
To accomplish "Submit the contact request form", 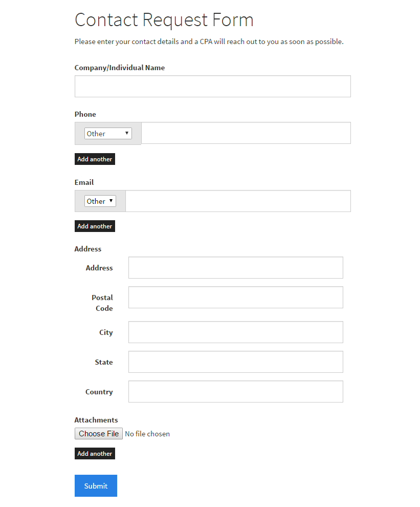I will coord(96,486).
